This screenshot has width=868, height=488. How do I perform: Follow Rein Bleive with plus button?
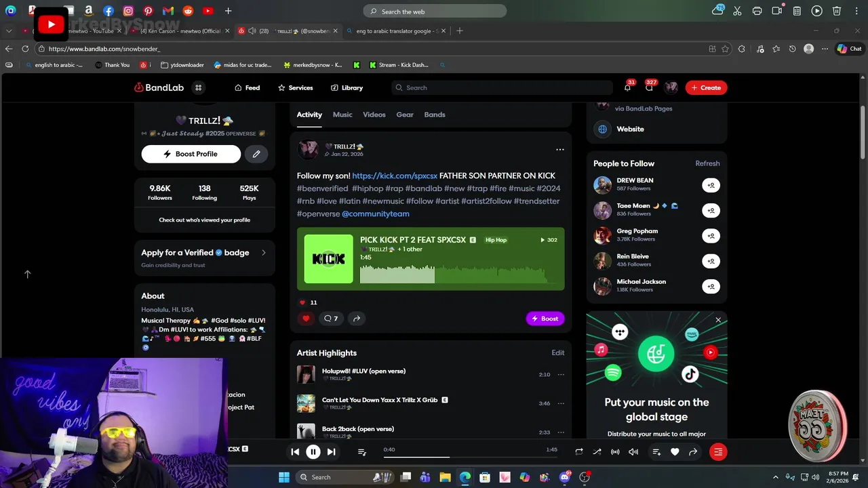711,261
